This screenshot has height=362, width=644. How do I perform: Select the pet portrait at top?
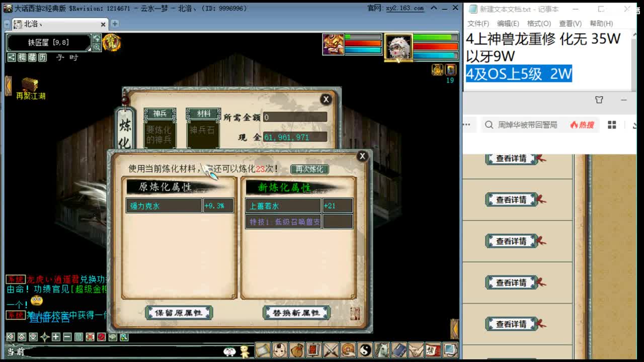pyautogui.click(x=333, y=44)
